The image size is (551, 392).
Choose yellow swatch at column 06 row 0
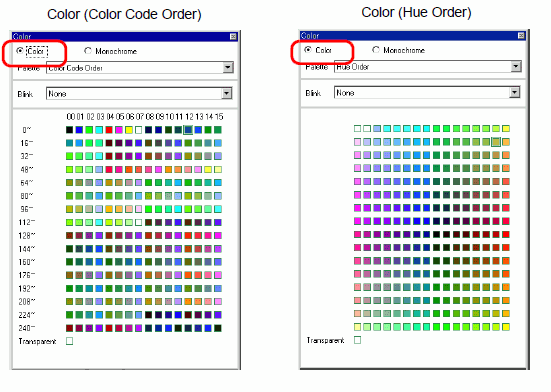(129, 130)
